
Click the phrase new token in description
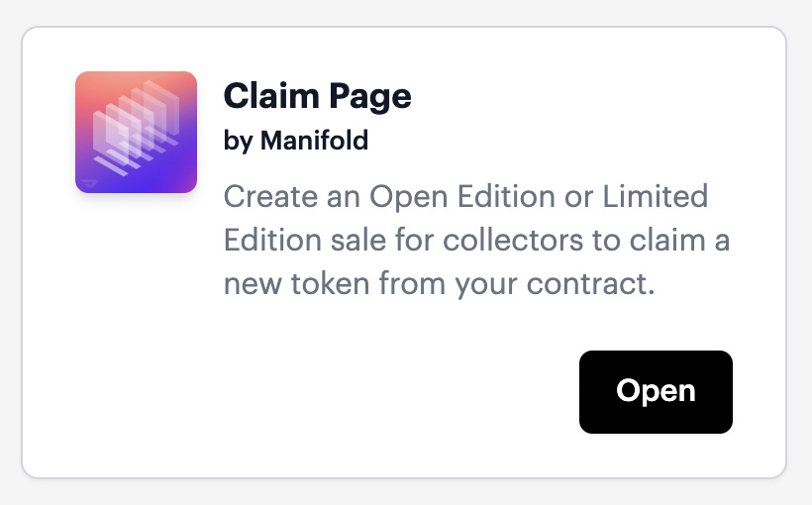297,284
